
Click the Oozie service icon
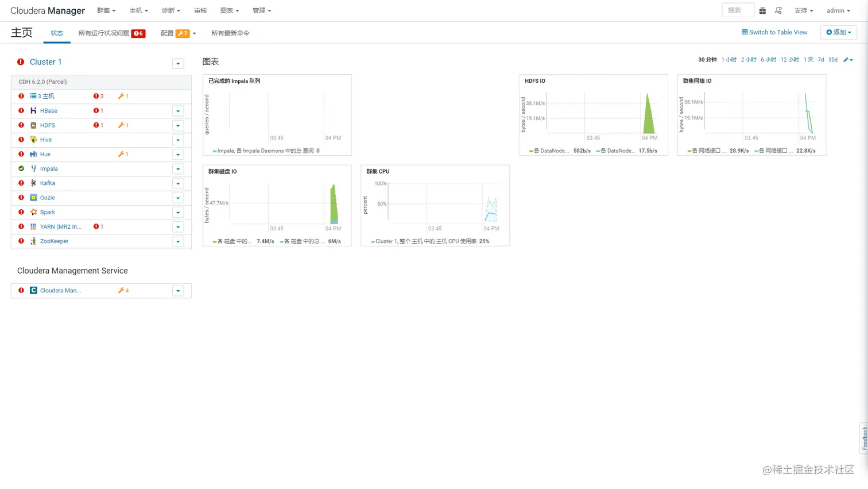pyautogui.click(x=33, y=198)
